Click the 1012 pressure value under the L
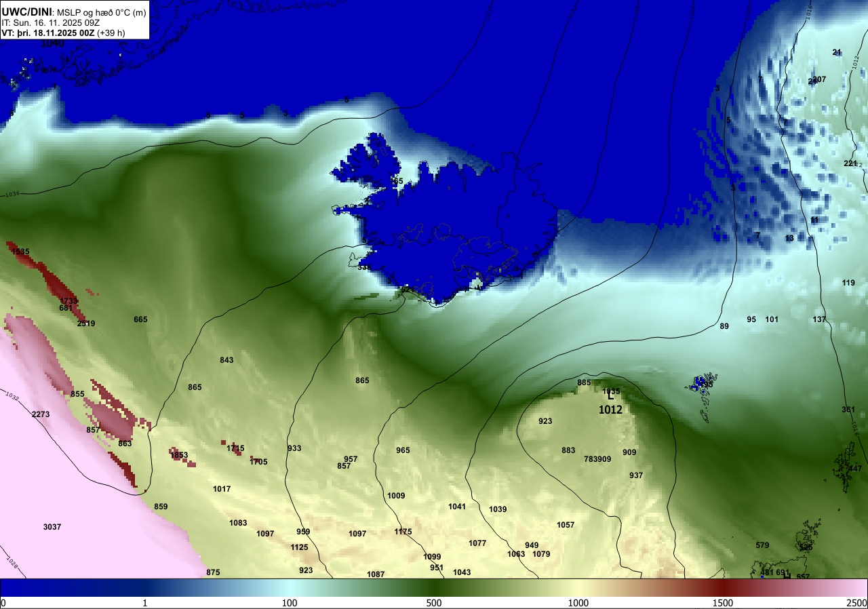The width and height of the screenshot is (868, 609). click(x=610, y=410)
